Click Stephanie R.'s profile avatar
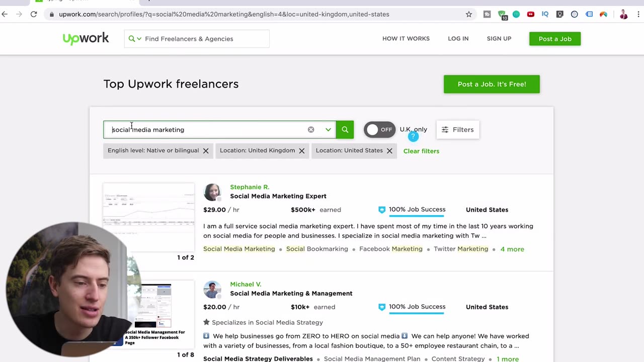Image resolution: width=644 pixels, height=362 pixels. tap(212, 192)
